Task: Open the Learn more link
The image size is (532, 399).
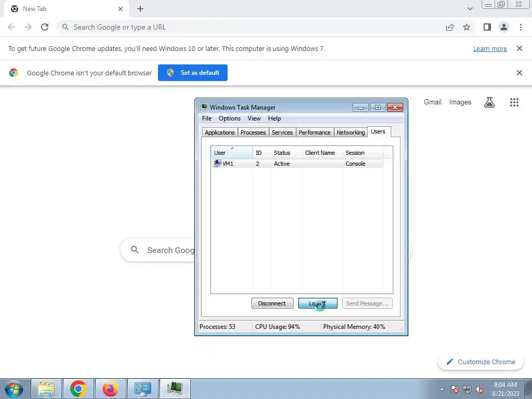Action: tap(490, 48)
